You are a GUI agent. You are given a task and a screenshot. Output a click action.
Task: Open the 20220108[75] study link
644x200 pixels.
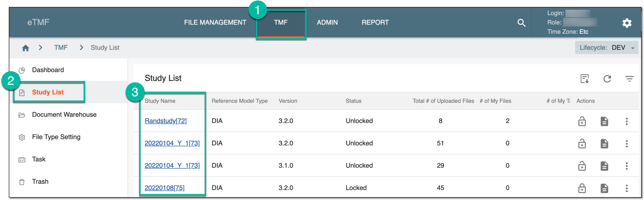pos(165,188)
